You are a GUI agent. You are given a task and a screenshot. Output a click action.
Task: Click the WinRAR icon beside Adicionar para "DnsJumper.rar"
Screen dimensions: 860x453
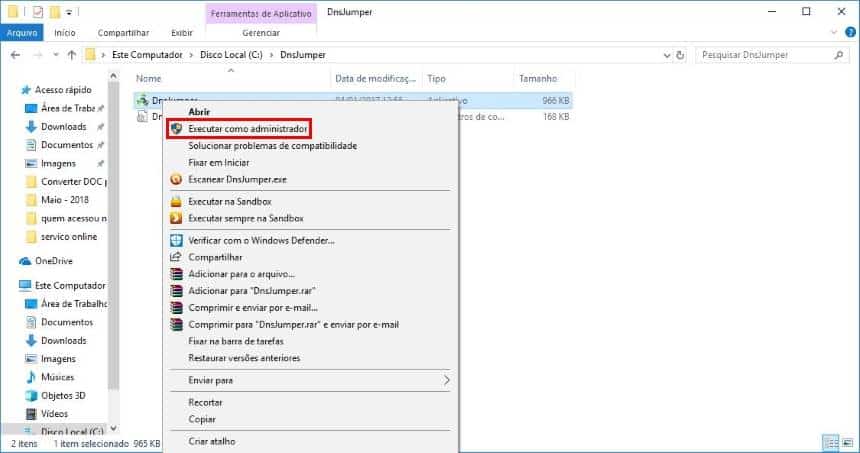(176, 291)
